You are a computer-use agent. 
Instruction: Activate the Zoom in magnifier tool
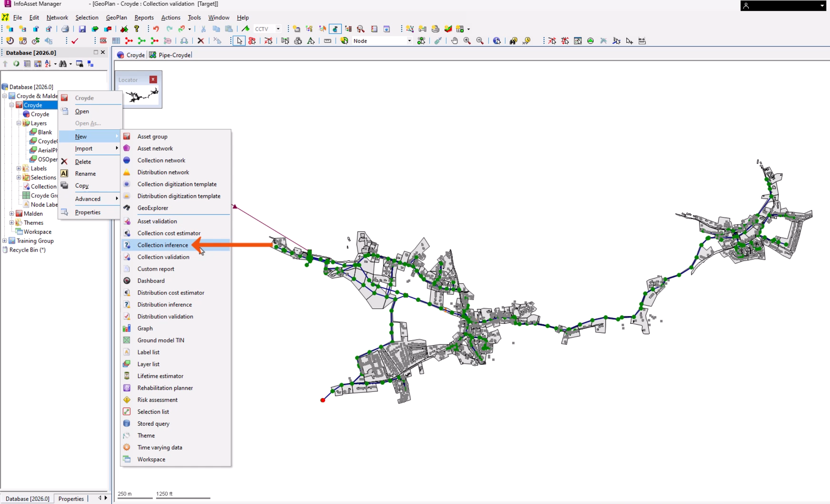(x=467, y=41)
